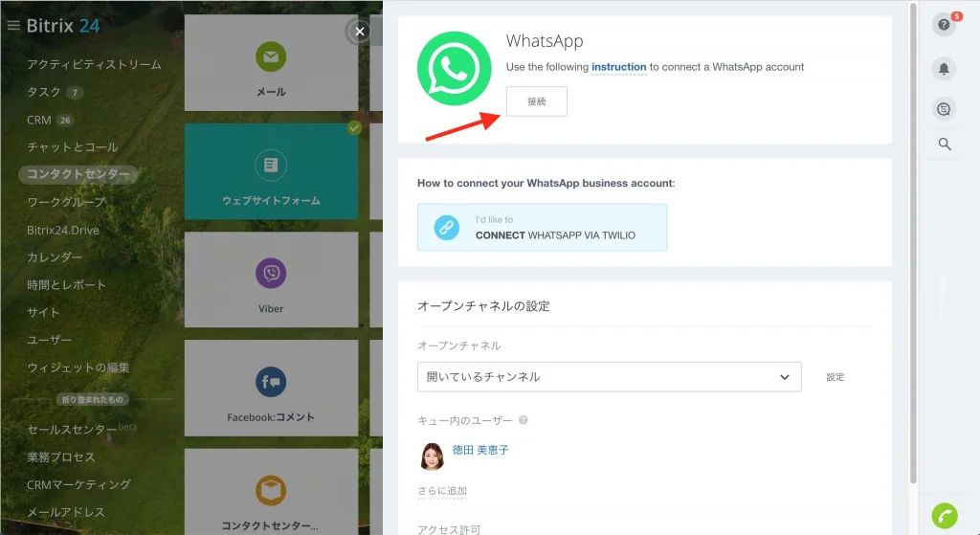Screen dimensions: 980x535
Task: Open the help question mark icon
Action: 944,24
